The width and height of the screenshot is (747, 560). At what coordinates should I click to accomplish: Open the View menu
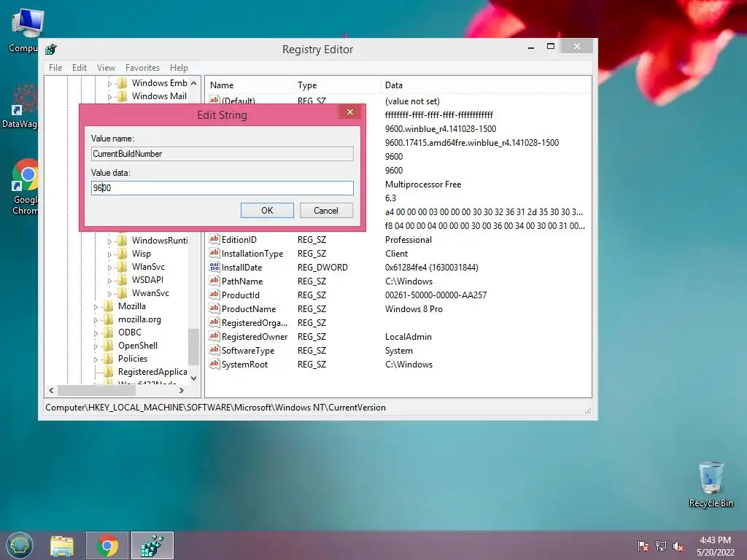pos(106,68)
